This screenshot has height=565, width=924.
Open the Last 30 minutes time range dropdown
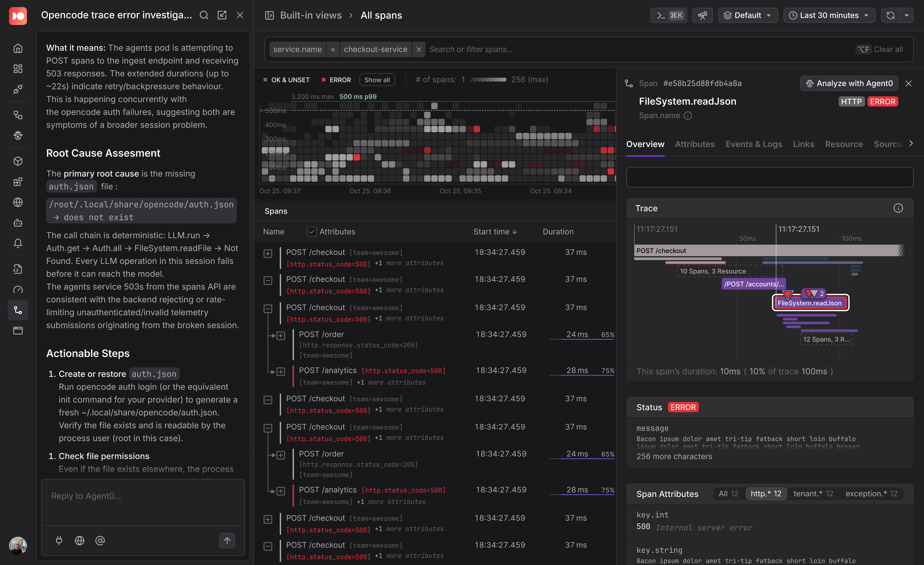point(829,15)
